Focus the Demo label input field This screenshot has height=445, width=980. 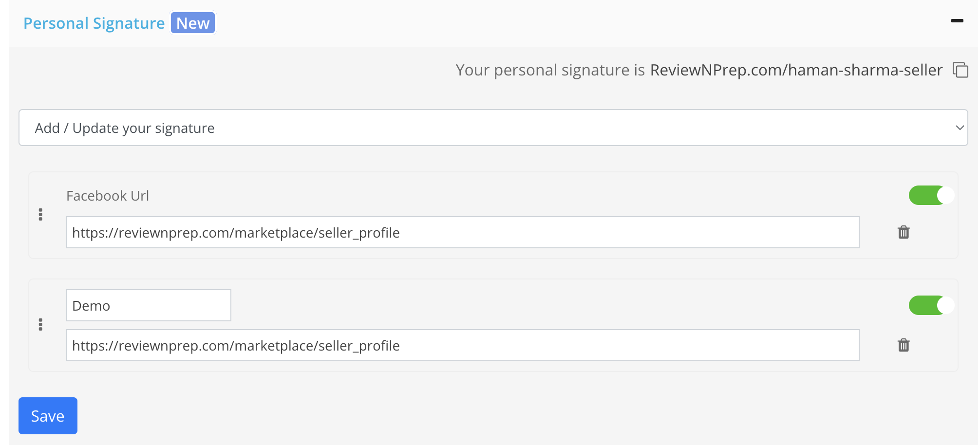(149, 305)
